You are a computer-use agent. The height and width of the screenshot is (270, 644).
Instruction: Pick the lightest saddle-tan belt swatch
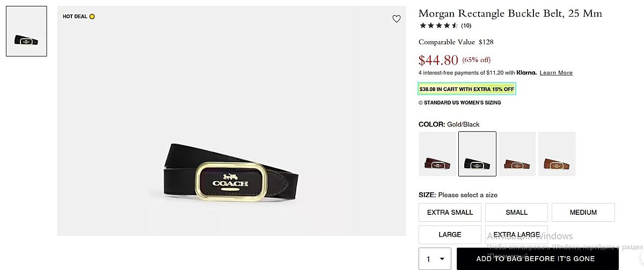coord(557,154)
